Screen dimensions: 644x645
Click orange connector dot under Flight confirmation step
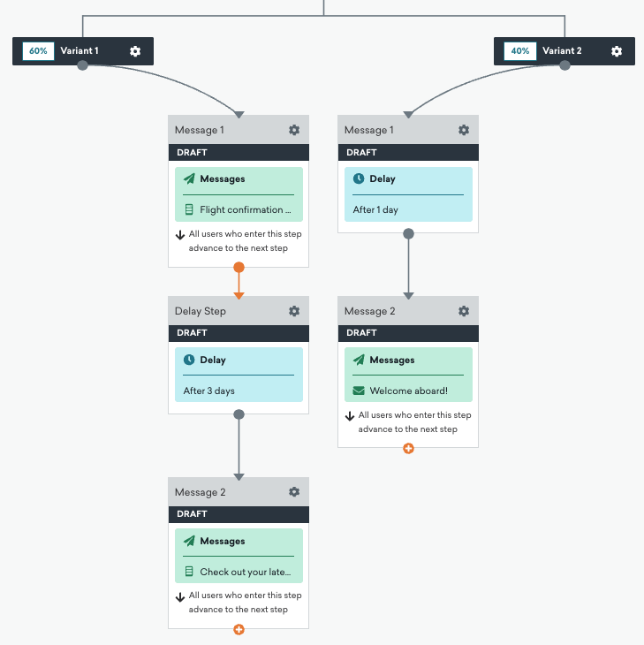tap(239, 267)
